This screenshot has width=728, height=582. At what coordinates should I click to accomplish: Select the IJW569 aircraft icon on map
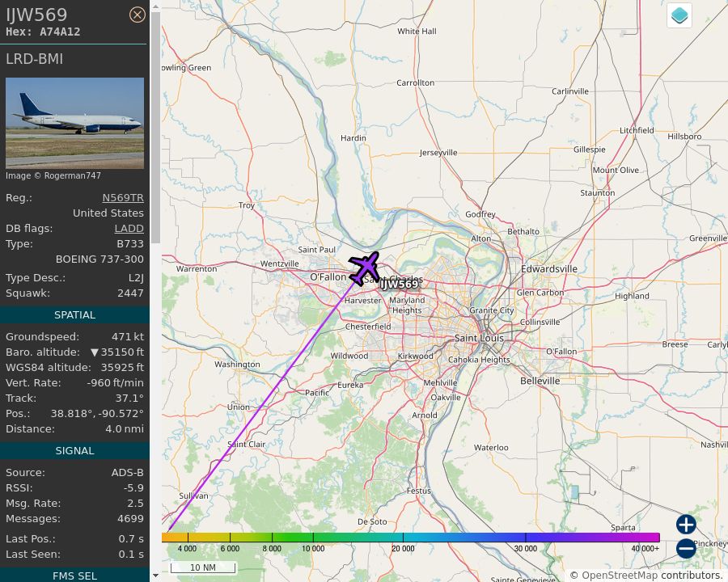click(365, 268)
